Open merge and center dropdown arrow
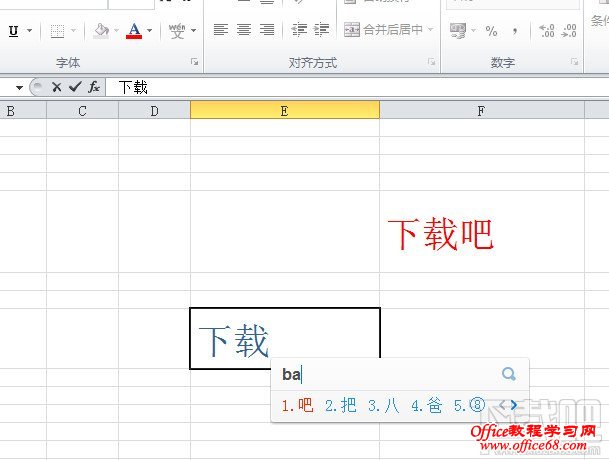Screen dimensions: 609x460 point(430,30)
